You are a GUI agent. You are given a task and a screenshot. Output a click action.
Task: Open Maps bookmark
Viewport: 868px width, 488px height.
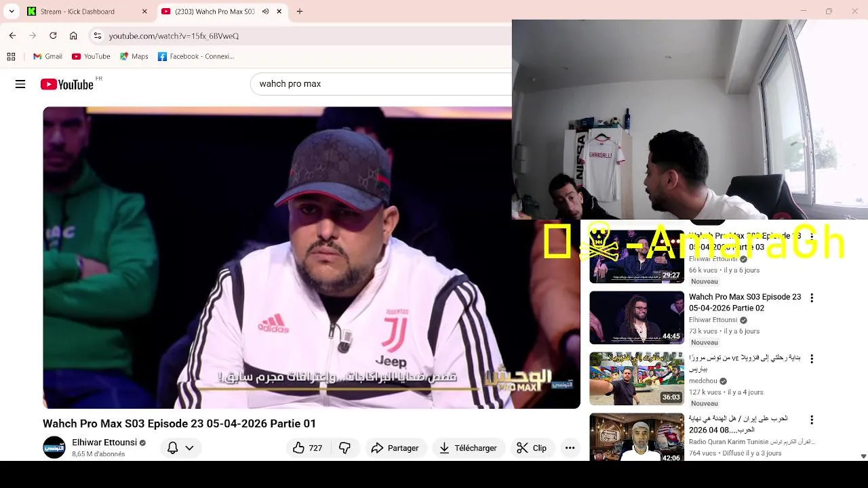(134, 56)
